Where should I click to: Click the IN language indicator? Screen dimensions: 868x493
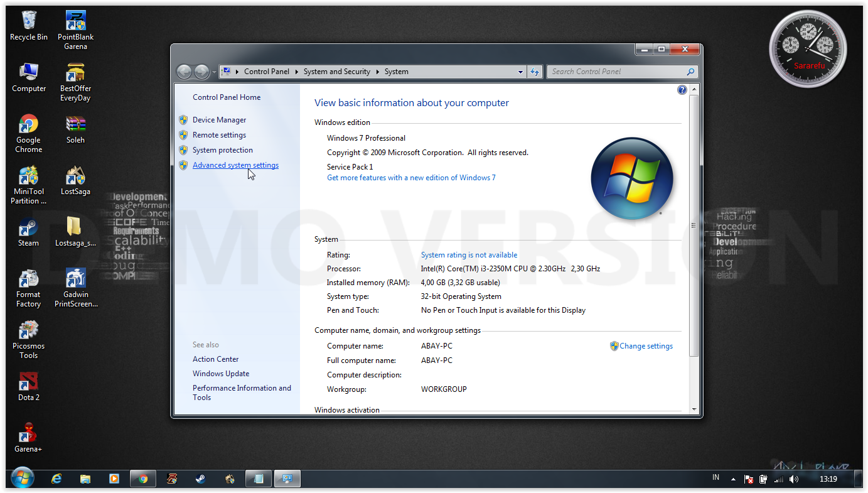[x=715, y=478]
